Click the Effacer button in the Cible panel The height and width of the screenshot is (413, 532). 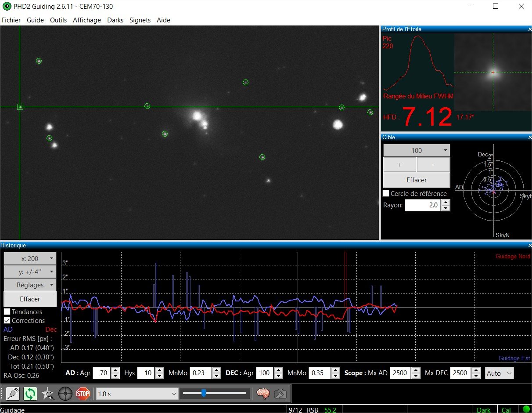tap(416, 180)
